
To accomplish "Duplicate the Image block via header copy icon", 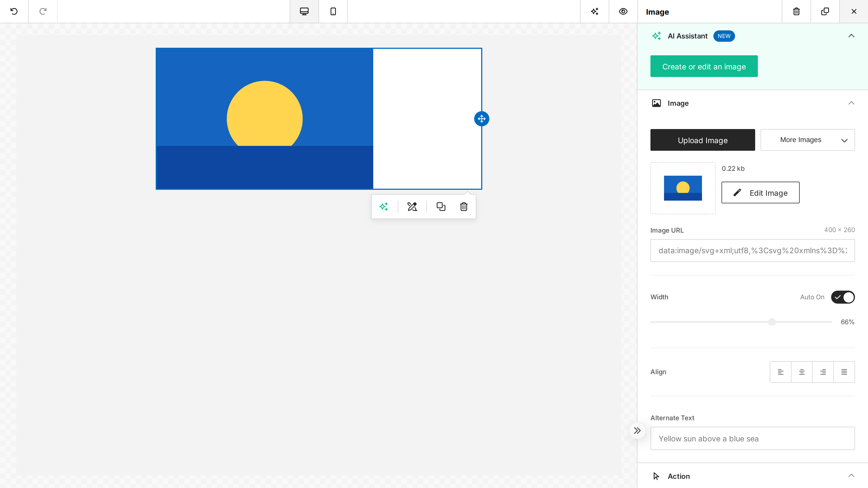I will pos(825,11).
